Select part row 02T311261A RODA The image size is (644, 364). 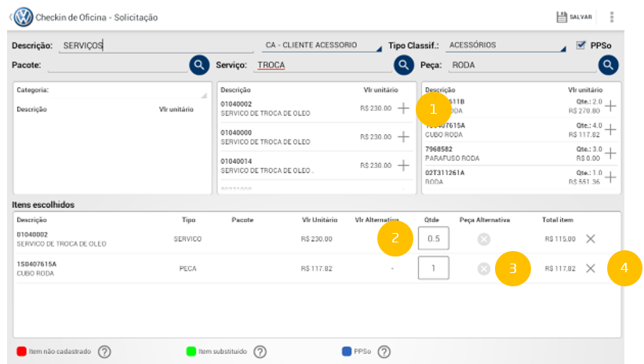tap(521, 177)
